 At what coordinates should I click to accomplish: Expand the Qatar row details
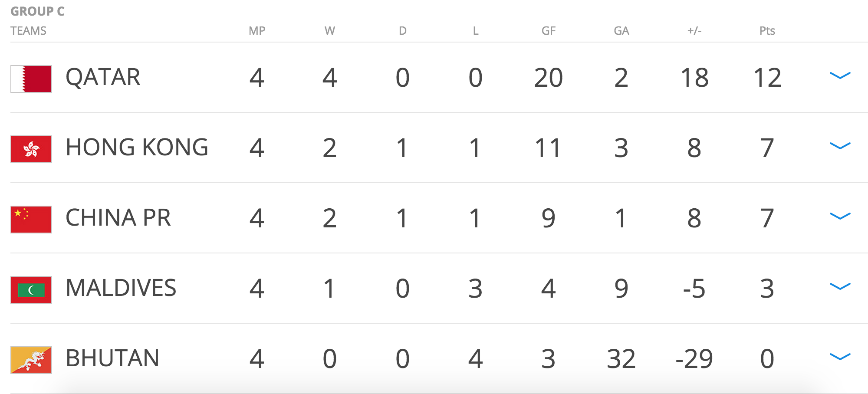tap(840, 76)
